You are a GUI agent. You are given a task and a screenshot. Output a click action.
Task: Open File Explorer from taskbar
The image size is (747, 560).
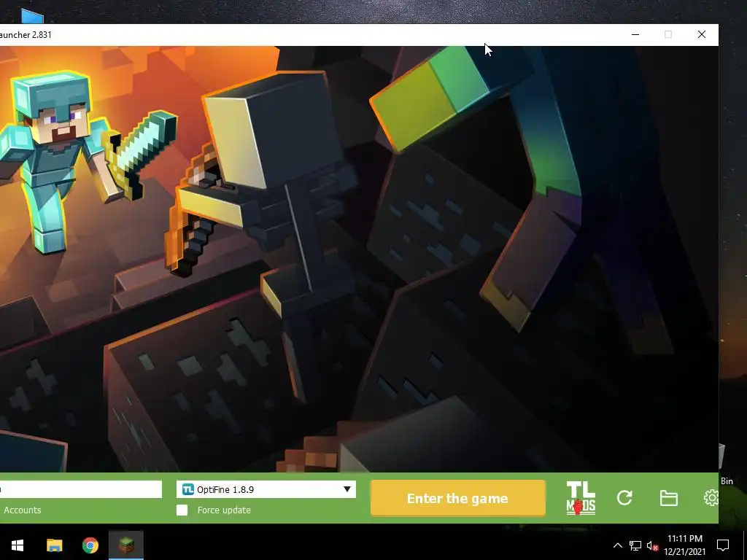tap(54, 545)
